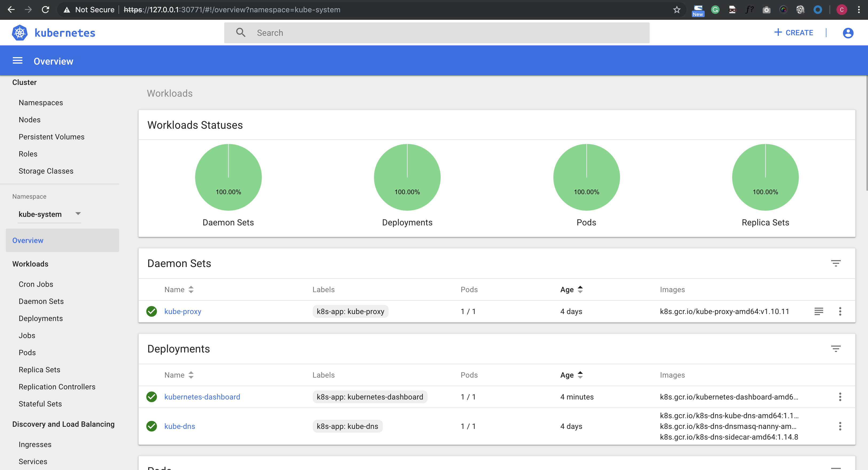Open Deployments in sidebar
868x470 pixels.
tap(41, 318)
